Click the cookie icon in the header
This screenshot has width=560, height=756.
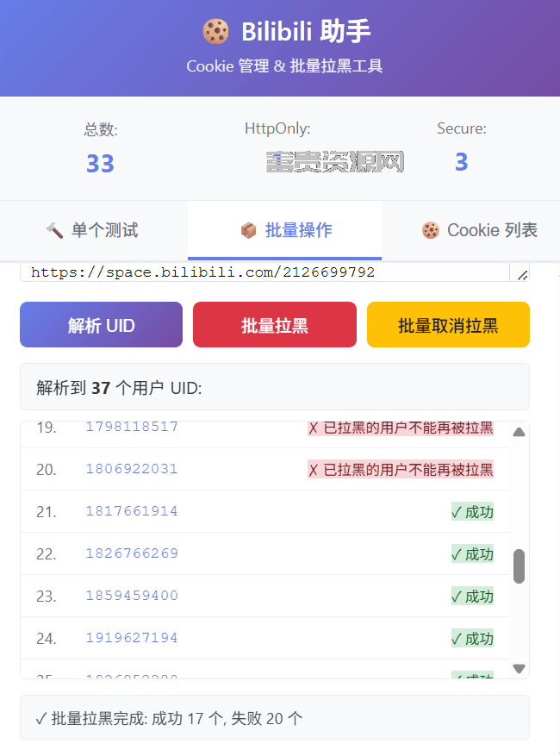tap(215, 31)
